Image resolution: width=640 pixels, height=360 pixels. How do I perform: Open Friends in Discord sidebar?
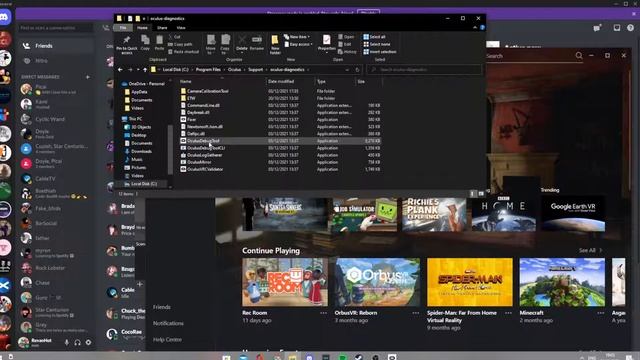tap(56, 46)
